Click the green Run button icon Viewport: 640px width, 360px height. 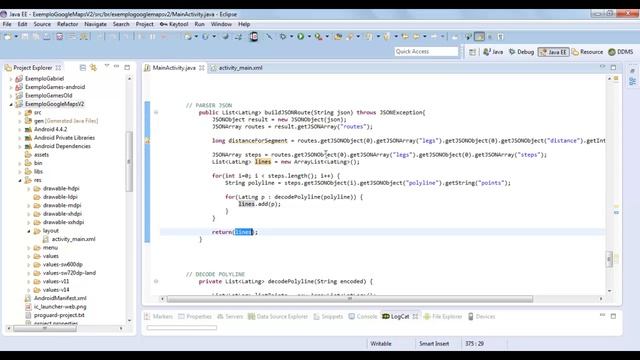[300, 37]
